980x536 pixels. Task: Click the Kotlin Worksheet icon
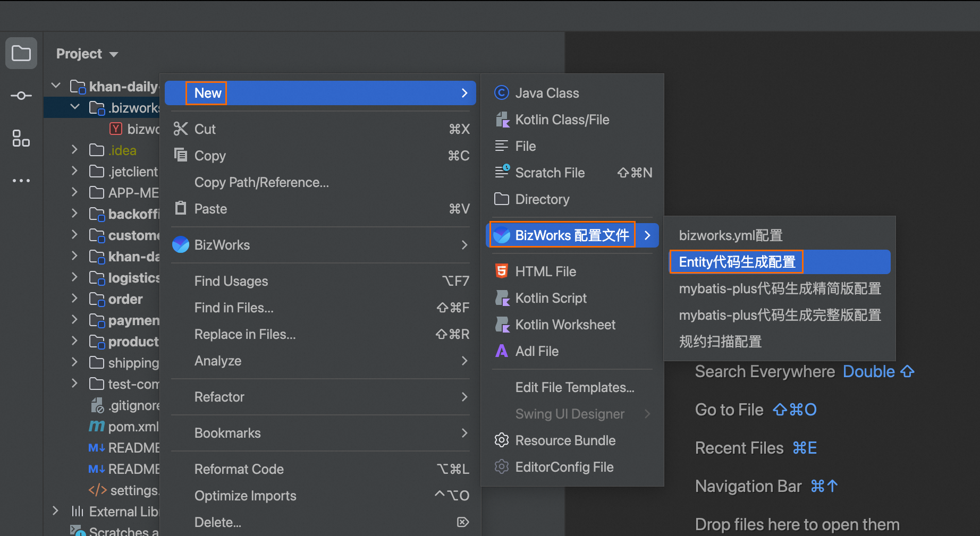[502, 325]
